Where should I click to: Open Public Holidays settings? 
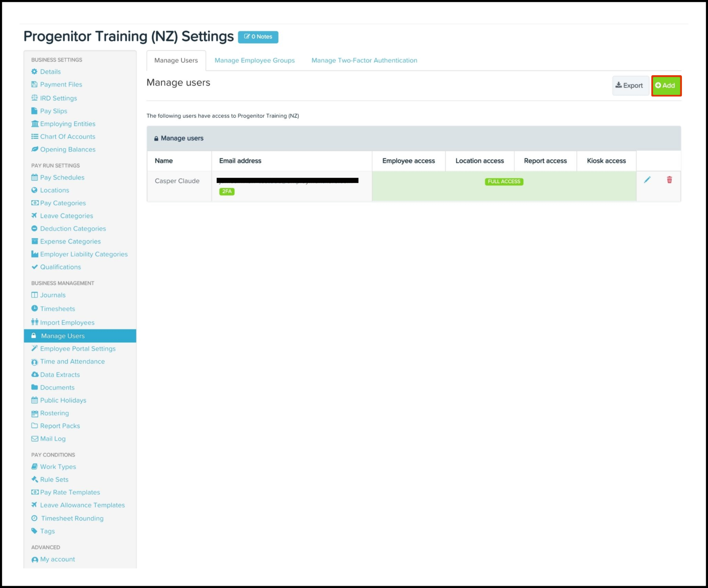(x=63, y=400)
